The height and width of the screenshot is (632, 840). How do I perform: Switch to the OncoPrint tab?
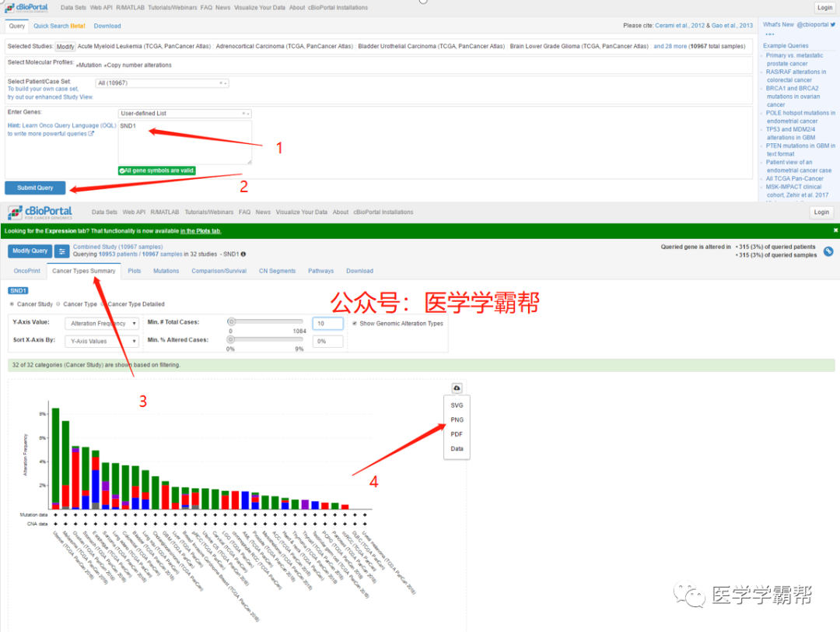[x=26, y=271]
